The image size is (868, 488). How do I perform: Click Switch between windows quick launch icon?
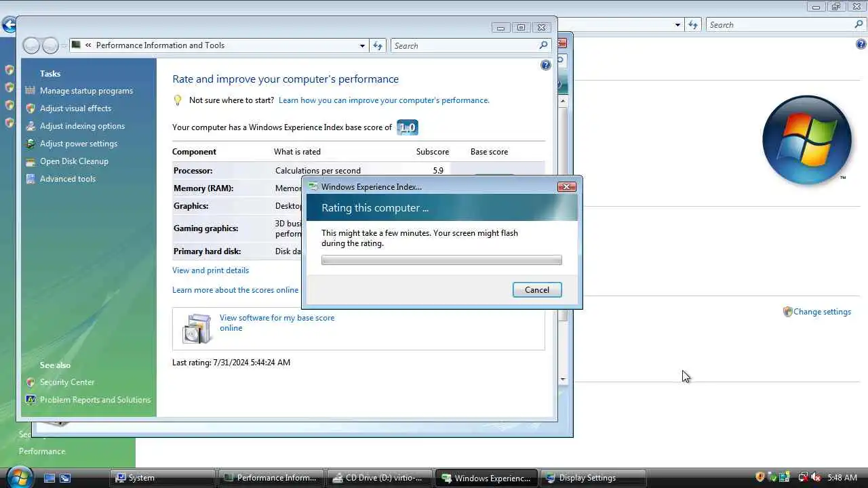pos(65,478)
